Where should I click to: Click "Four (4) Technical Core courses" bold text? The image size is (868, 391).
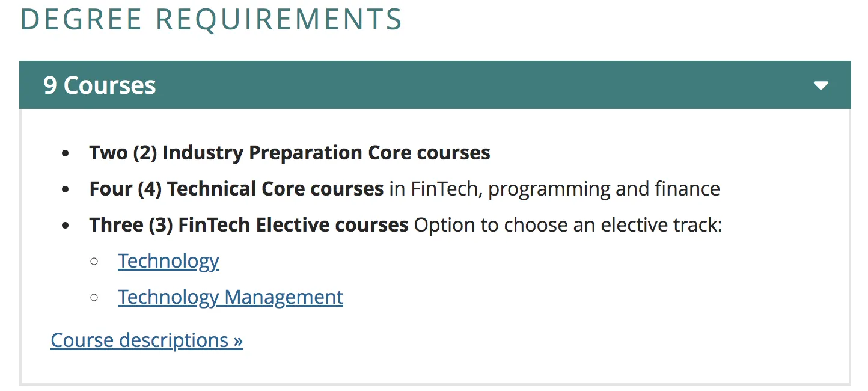pyautogui.click(x=236, y=189)
